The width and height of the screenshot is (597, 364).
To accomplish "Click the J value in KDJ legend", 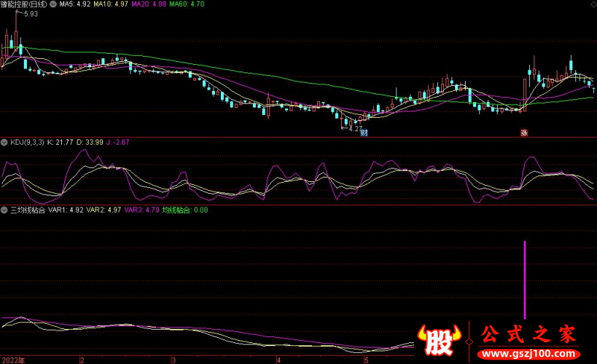I will click(x=119, y=141).
